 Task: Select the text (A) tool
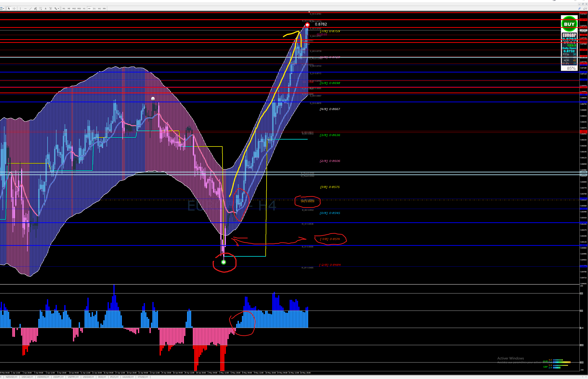(x=45, y=9)
